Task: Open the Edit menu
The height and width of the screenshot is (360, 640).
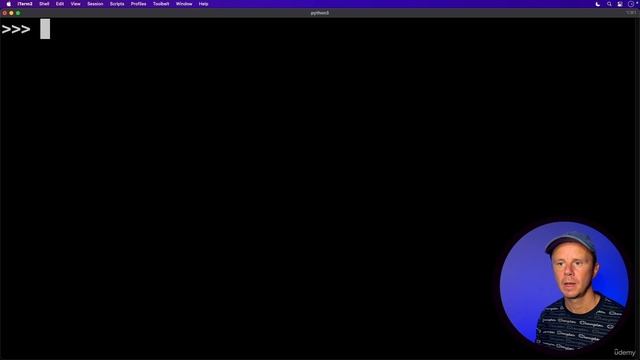Action: tap(60, 4)
